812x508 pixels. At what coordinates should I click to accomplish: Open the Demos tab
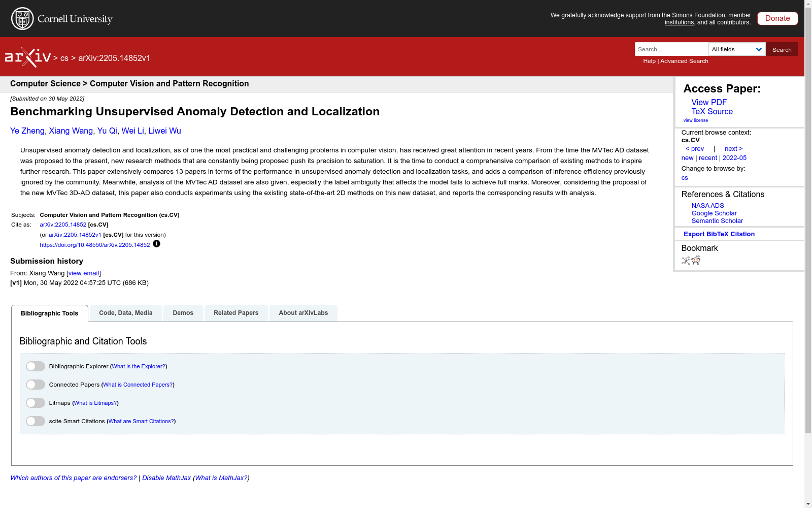[x=183, y=313]
